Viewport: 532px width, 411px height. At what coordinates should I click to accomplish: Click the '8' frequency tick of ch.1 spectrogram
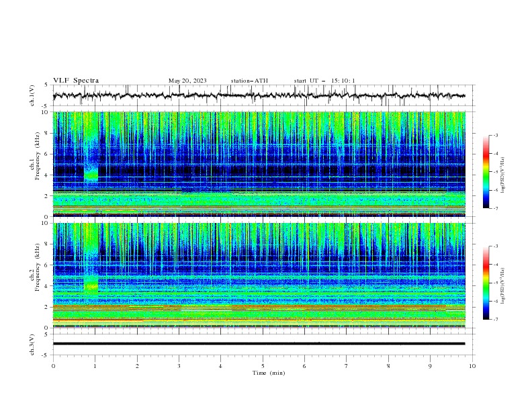(47, 133)
